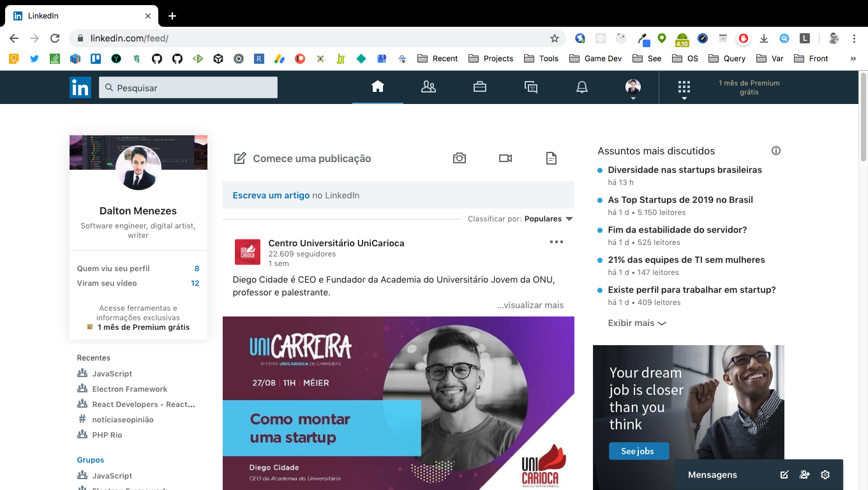Click the notifications bell icon
Screen dimensions: 868x490
pyautogui.click(x=581, y=87)
